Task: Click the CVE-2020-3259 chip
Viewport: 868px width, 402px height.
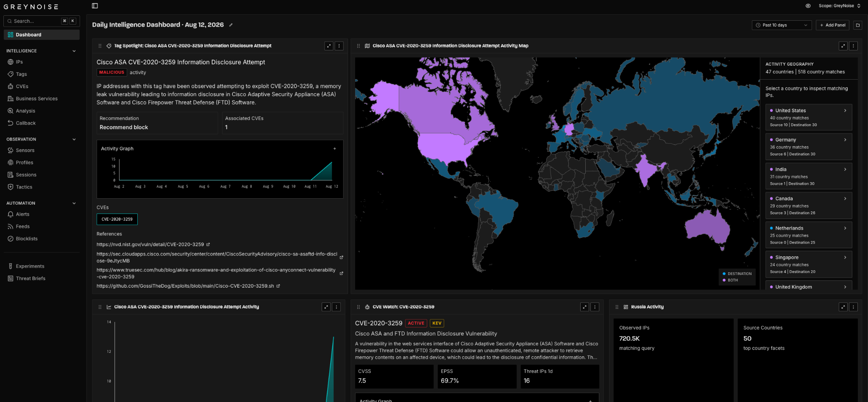Action: 117,219
